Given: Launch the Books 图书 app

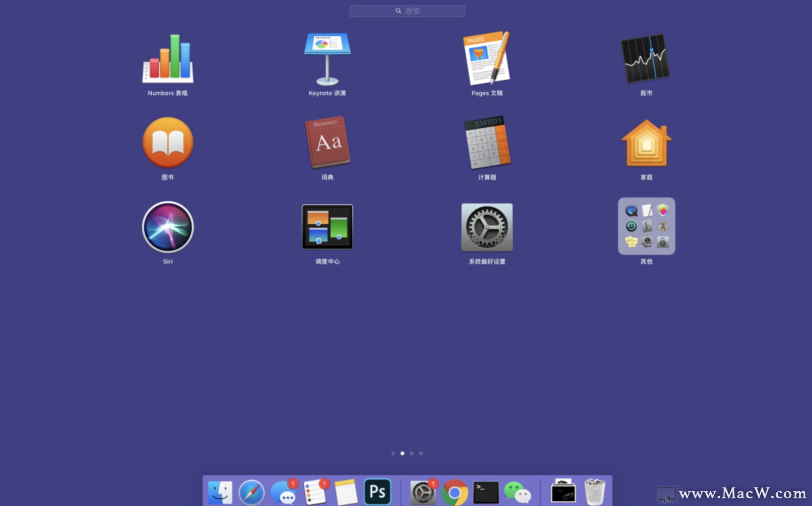Looking at the screenshot, I should coord(168,143).
